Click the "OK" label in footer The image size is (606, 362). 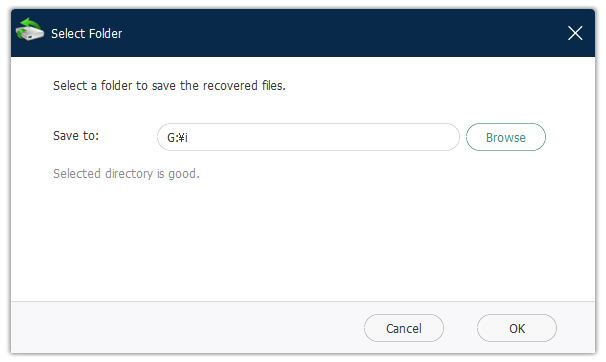pyautogui.click(x=517, y=328)
